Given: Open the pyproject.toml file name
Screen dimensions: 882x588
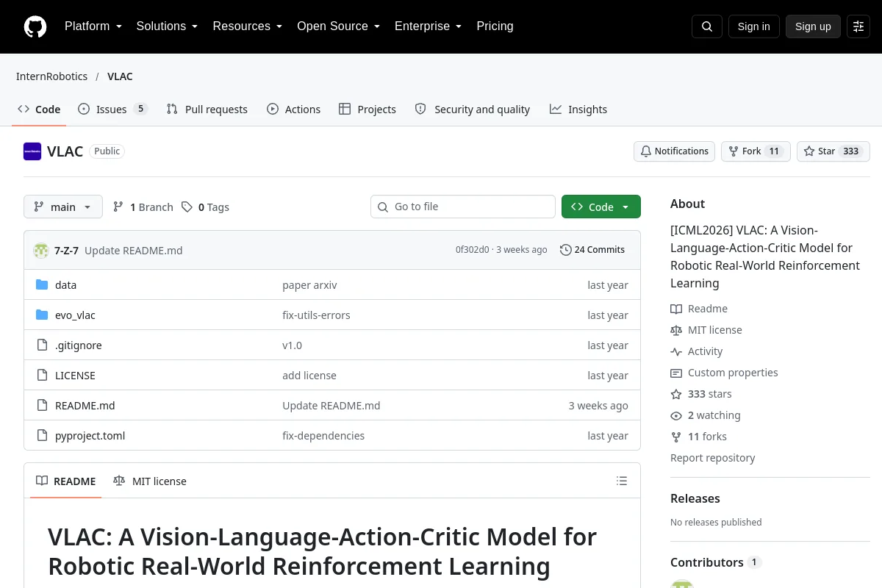Looking at the screenshot, I should (90, 436).
